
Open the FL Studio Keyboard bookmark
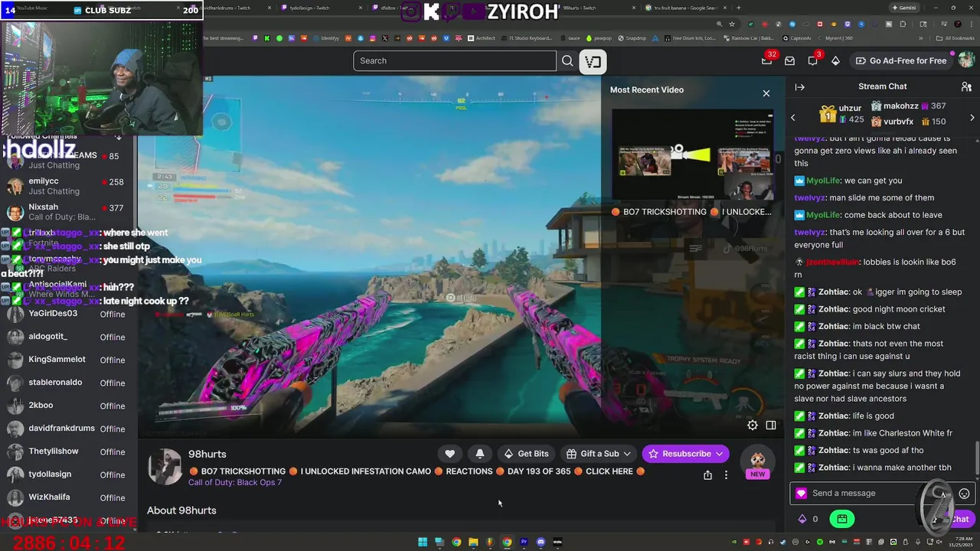click(525, 38)
